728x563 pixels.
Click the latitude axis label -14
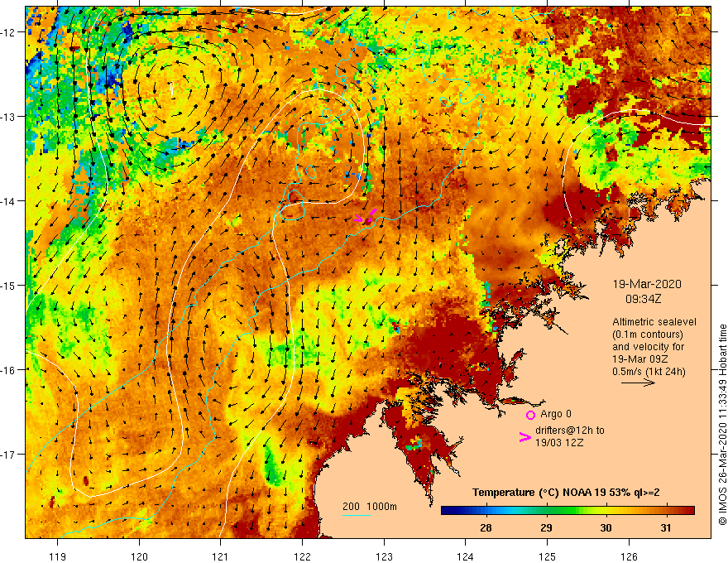click(9, 201)
